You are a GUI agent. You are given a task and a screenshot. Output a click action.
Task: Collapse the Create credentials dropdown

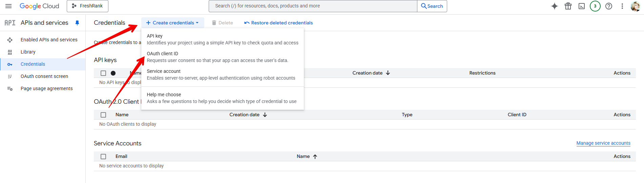point(172,23)
